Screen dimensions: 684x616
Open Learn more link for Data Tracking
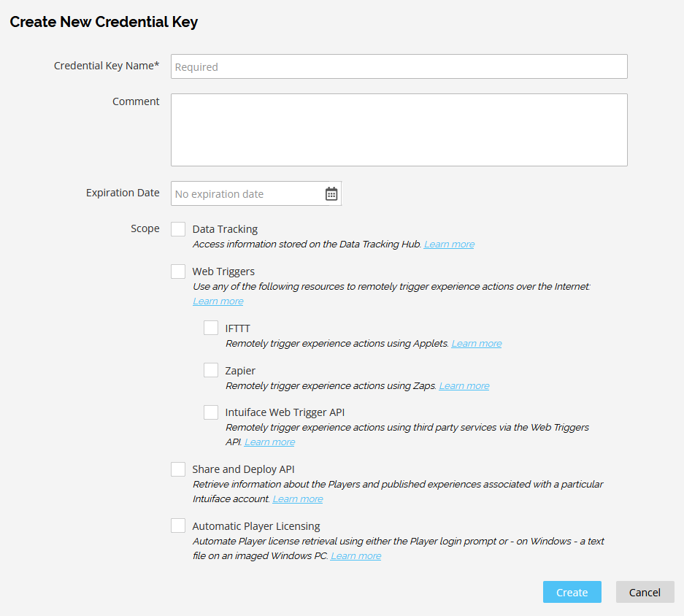[450, 245]
